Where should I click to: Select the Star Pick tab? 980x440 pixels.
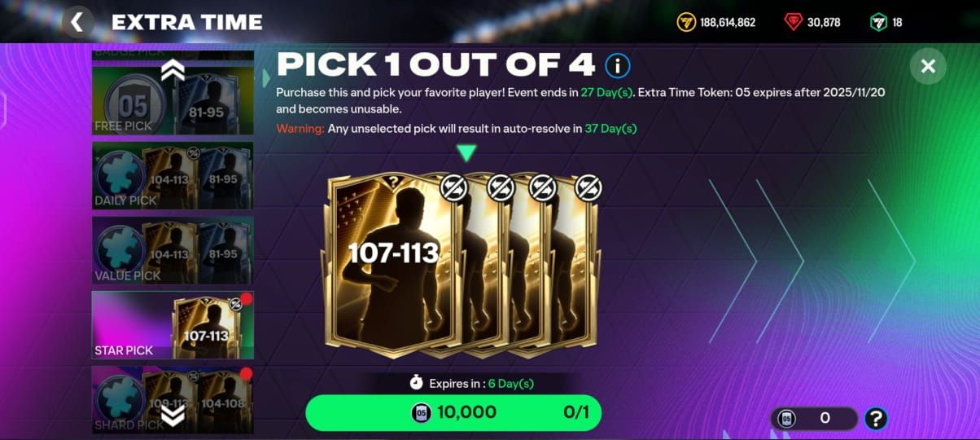pos(173,325)
